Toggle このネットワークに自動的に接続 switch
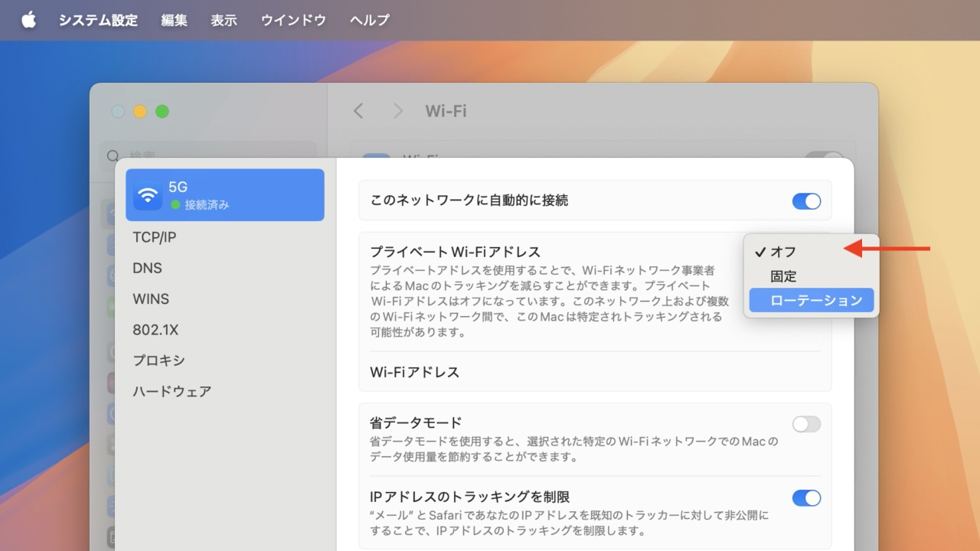 pyautogui.click(x=806, y=201)
